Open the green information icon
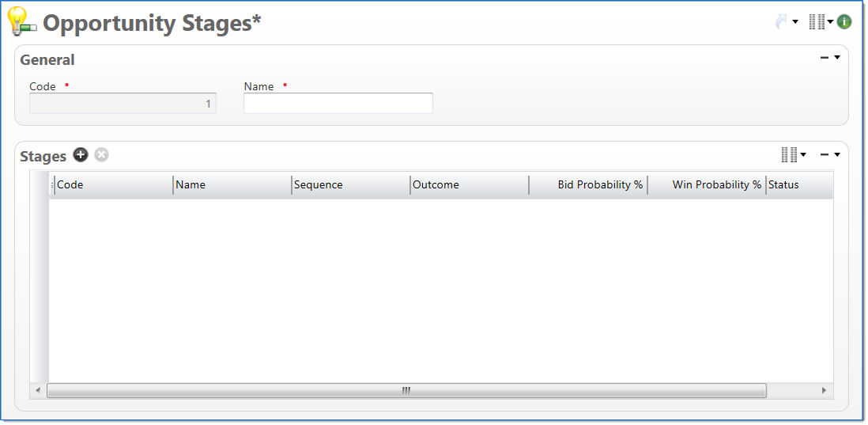The image size is (868, 425). point(844,22)
